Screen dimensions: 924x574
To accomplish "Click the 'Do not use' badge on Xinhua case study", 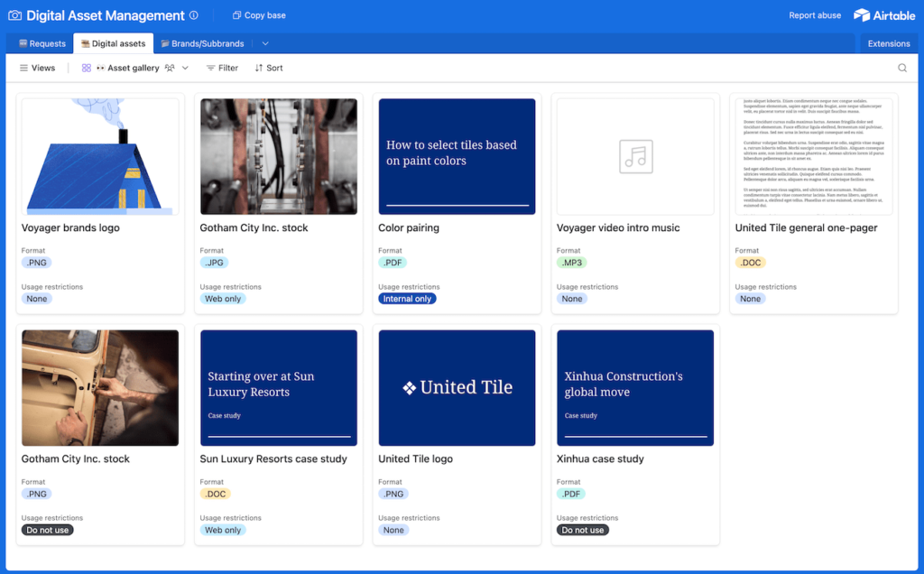I will (x=582, y=530).
